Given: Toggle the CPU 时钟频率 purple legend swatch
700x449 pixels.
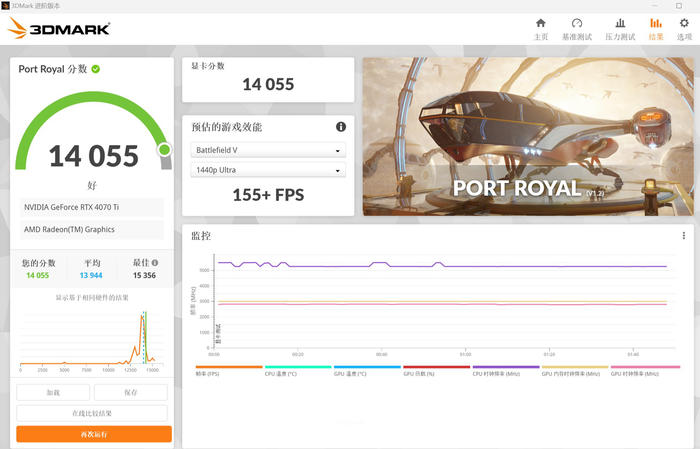Looking at the screenshot, I should click(505, 367).
